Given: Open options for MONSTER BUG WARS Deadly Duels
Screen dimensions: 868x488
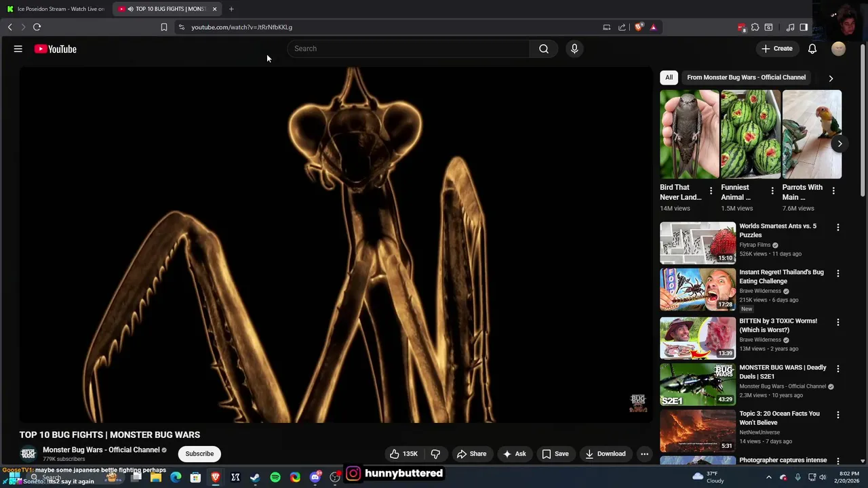Looking at the screenshot, I should tap(837, 369).
